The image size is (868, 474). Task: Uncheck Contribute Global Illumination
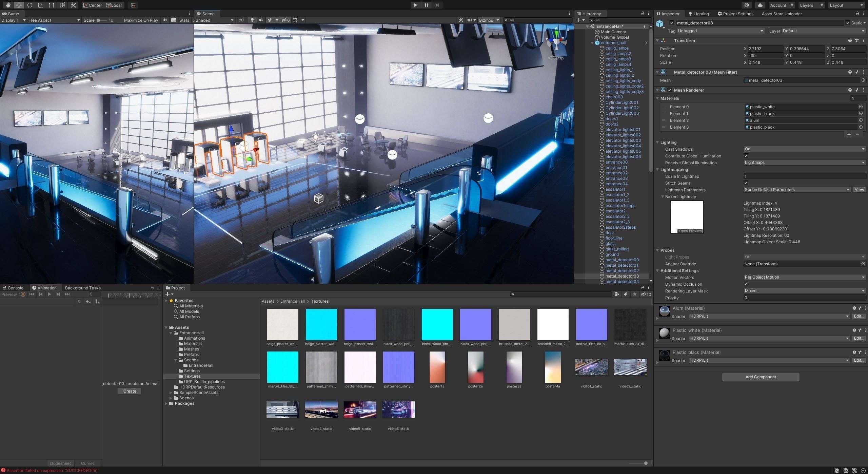click(x=746, y=156)
